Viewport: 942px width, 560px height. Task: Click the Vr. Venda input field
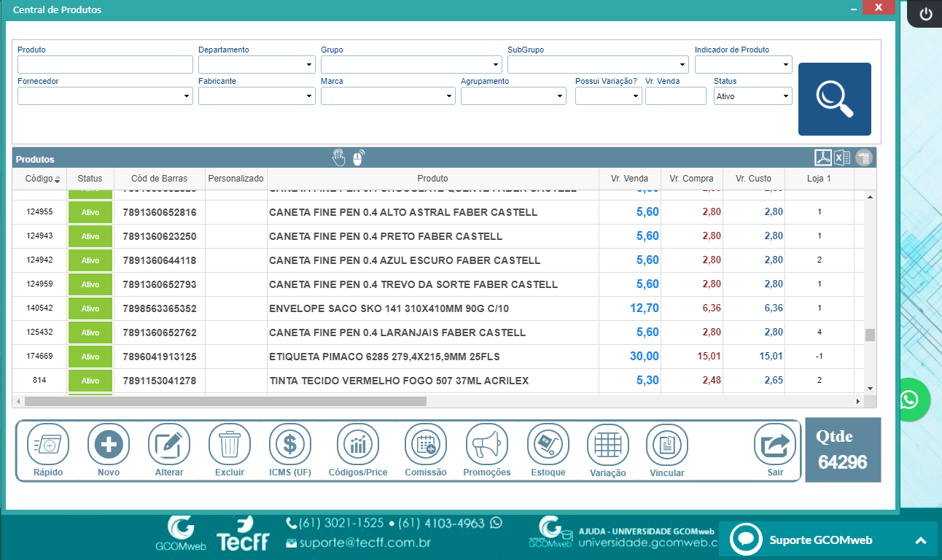tap(676, 96)
